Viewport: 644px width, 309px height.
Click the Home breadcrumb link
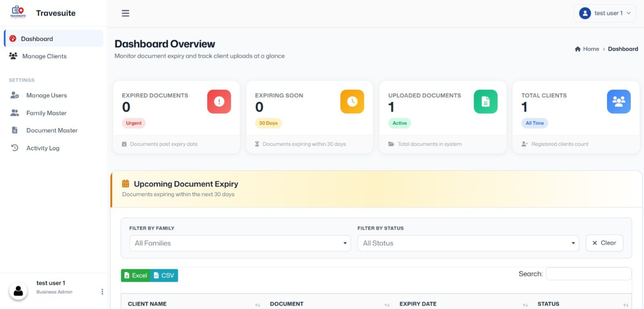point(591,49)
